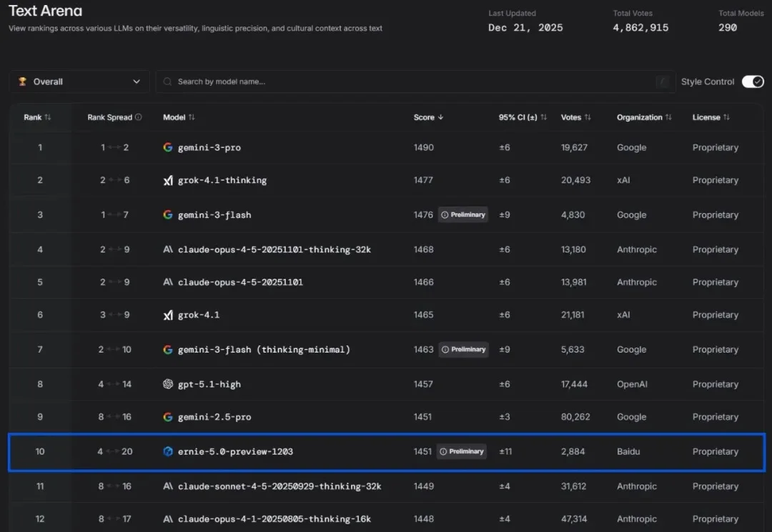This screenshot has width=772, height=532.
Task: Click the Google icon beside gemini-2.5-pro
Action: 169,417
